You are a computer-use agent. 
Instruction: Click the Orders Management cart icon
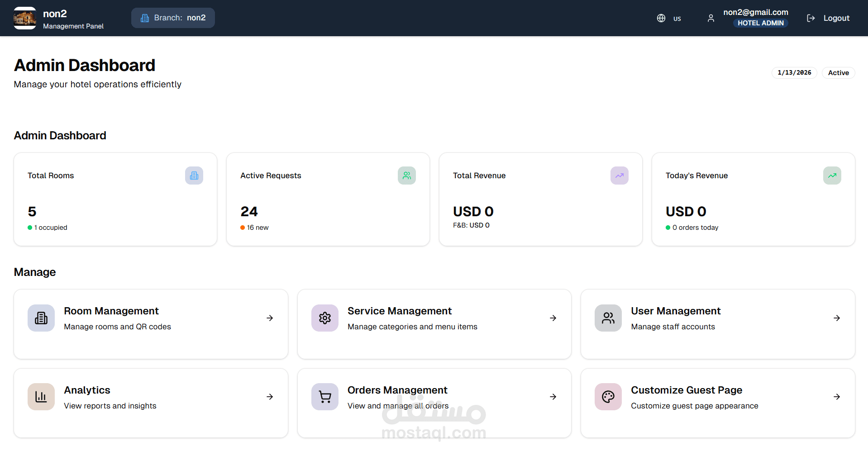click(325, 397)
